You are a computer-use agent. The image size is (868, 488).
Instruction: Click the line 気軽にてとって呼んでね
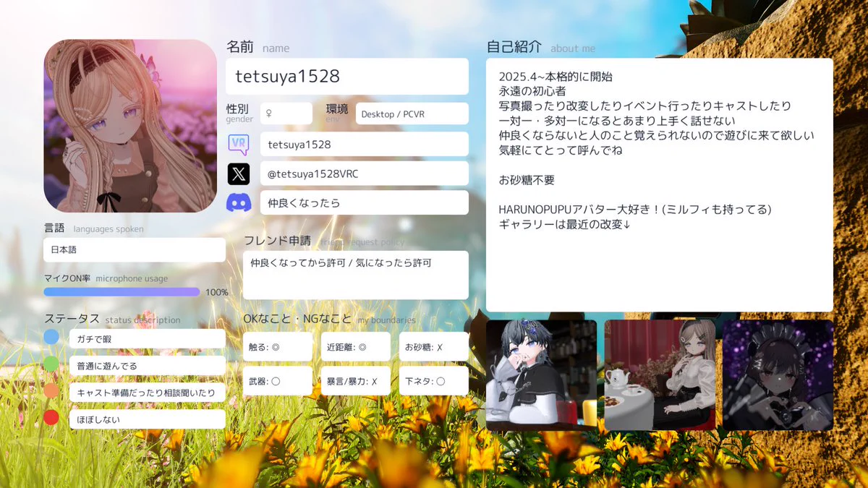coord(561,150)
